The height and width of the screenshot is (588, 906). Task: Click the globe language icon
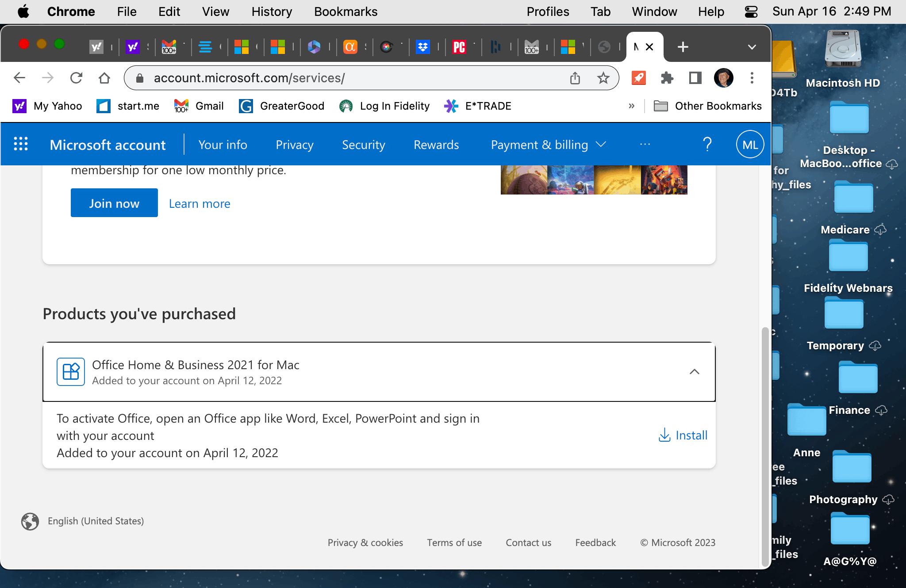tap(30, 521)
